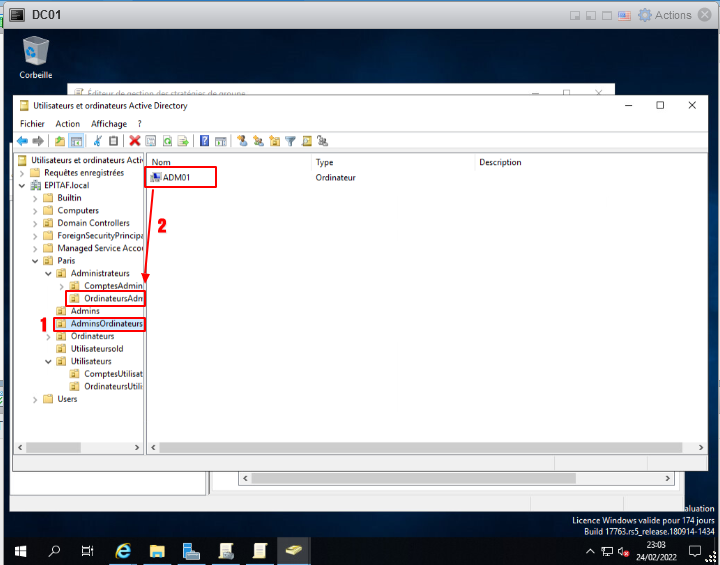The image size is (720, 565).
Task: Click the Filter funnel toolbar icon
Action: coord(291,141)
